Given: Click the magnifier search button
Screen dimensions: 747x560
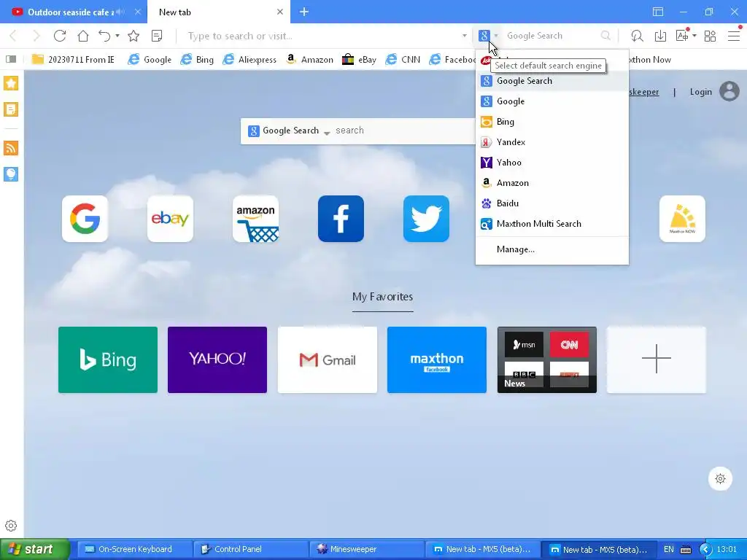Looking at the screenshot, I should [x=605, y=36].
